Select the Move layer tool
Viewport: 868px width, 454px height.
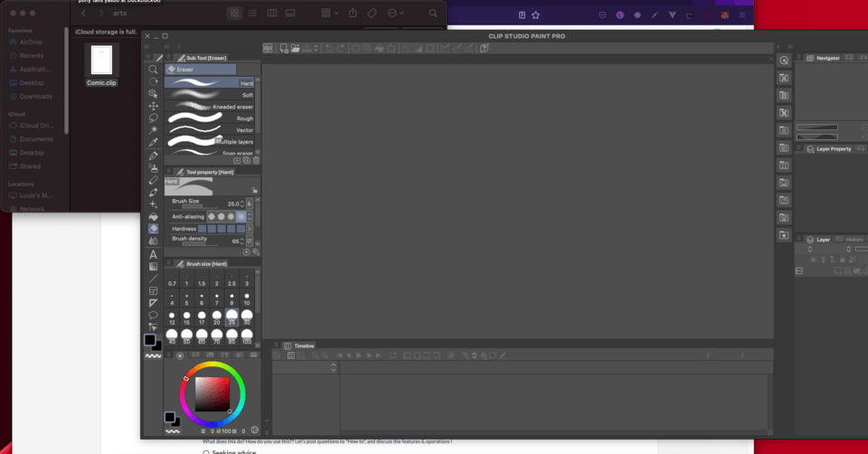(154, 106)
